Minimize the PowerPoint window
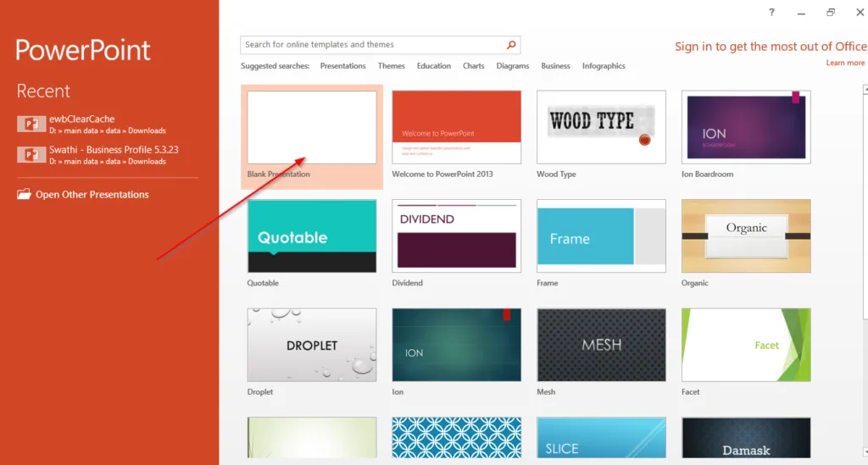The image size is (868, 465). pyautogui.click(x=801, y=13)
